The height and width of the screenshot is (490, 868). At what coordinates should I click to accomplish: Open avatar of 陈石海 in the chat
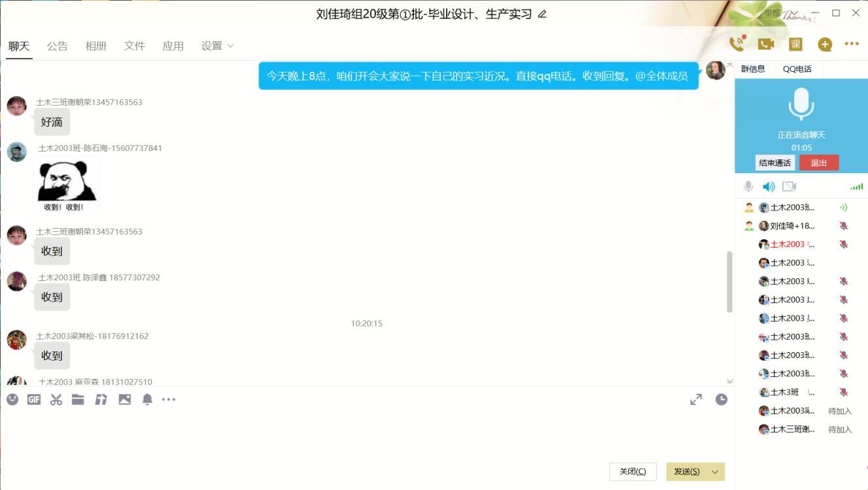[17, 152]
